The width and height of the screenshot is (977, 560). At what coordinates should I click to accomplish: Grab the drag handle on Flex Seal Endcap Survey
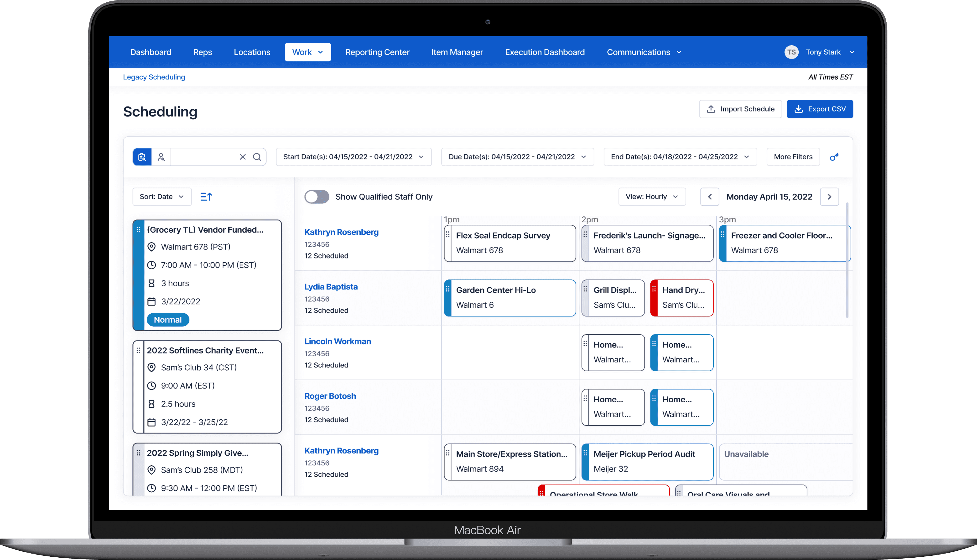(448, 235)
